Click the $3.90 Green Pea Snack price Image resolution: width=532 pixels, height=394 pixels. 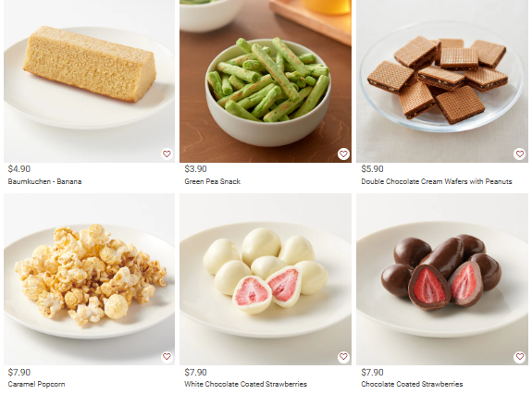tap(195, 169)
